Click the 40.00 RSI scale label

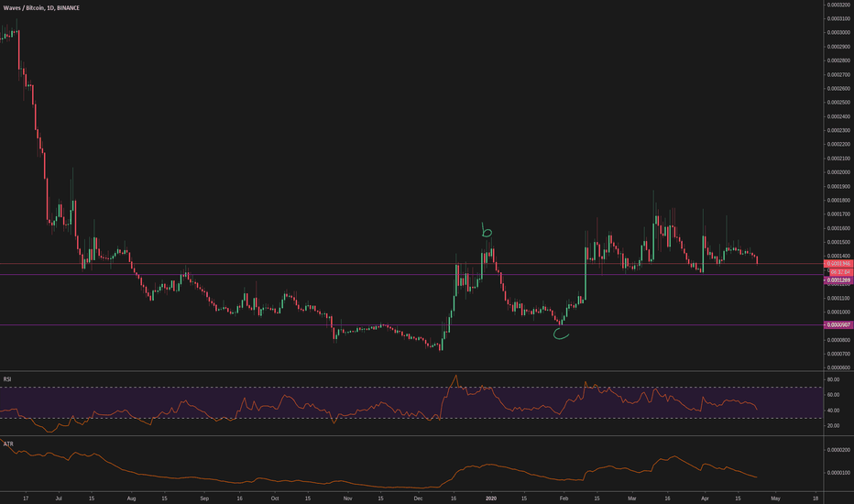833,411
